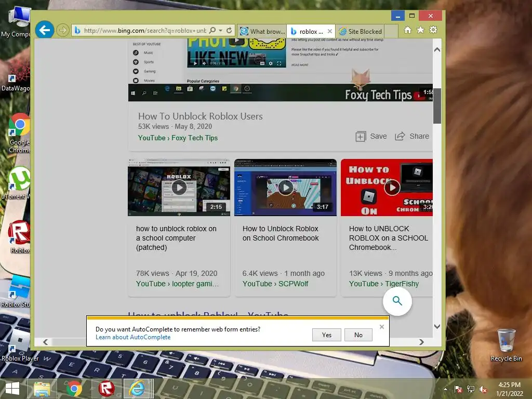Select Internet Explorer taskbar button
This screenshot has width=532, height=399.
[x=137, y=389]
